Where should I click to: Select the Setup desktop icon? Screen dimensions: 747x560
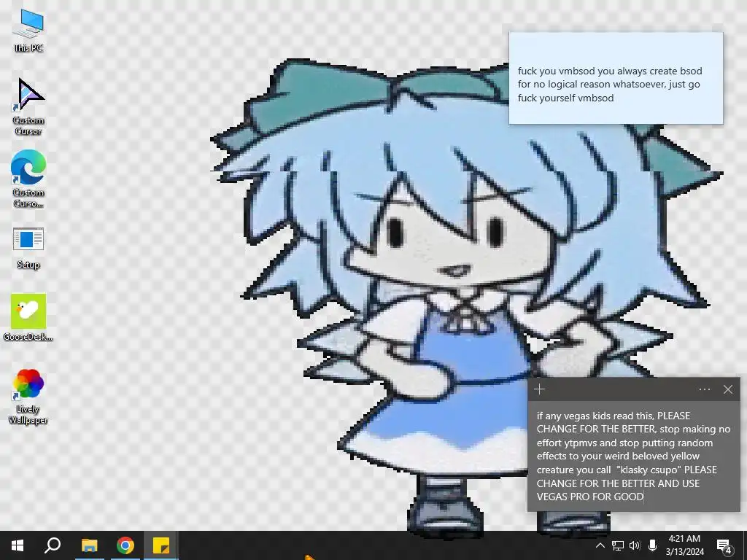point(28,248)
